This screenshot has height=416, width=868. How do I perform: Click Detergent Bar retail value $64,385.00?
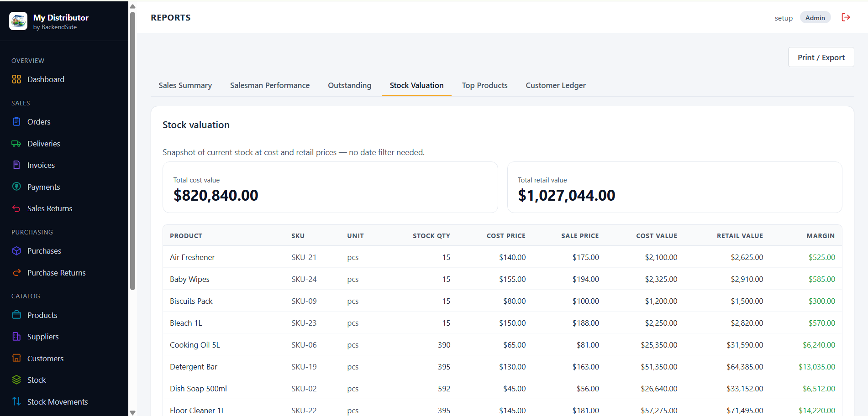tap(745, 367)
